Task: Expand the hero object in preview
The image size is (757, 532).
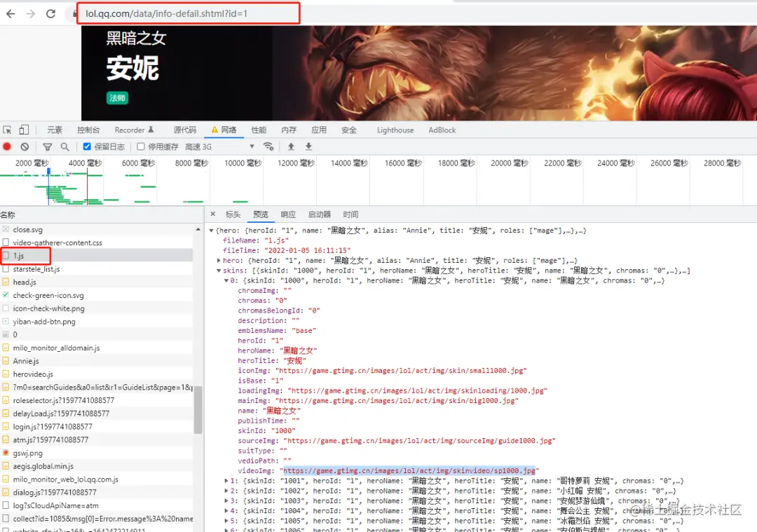Action: pyautogui.click(x=219, y=261)
